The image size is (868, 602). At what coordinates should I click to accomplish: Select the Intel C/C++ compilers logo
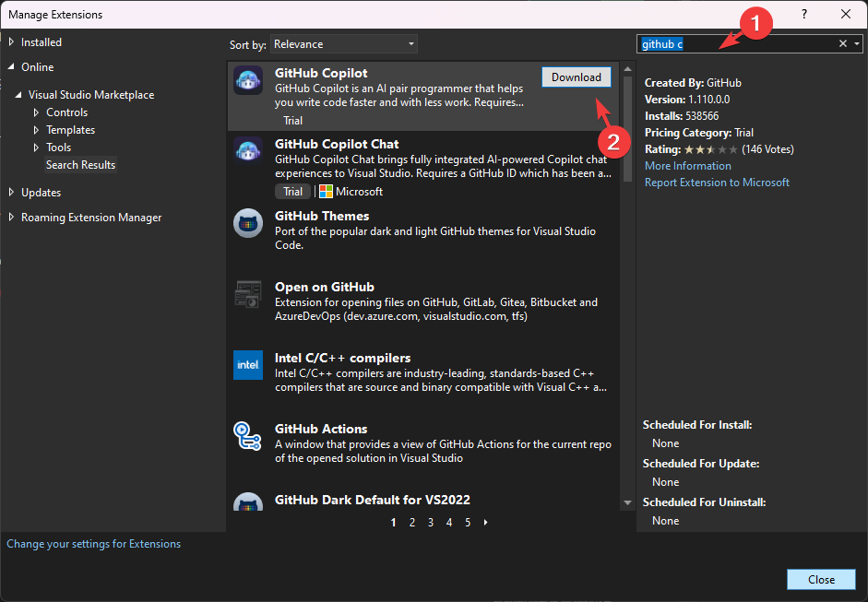[x=248, y=365]
